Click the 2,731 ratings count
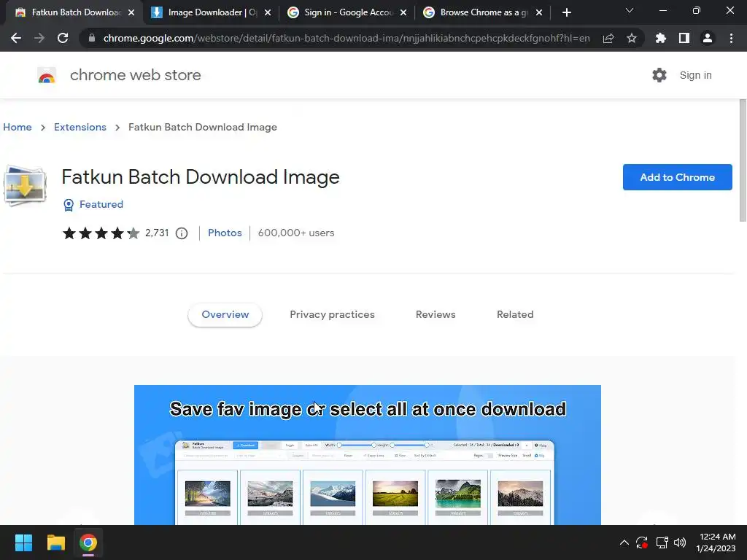 coord(157,233)
